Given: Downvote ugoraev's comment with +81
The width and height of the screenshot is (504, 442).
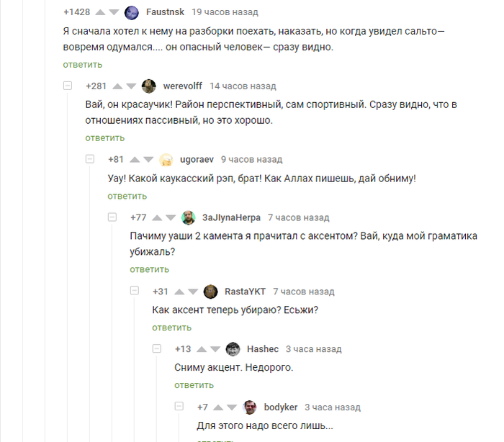Looking at the screenshot, I should click(x=148, y=160).
